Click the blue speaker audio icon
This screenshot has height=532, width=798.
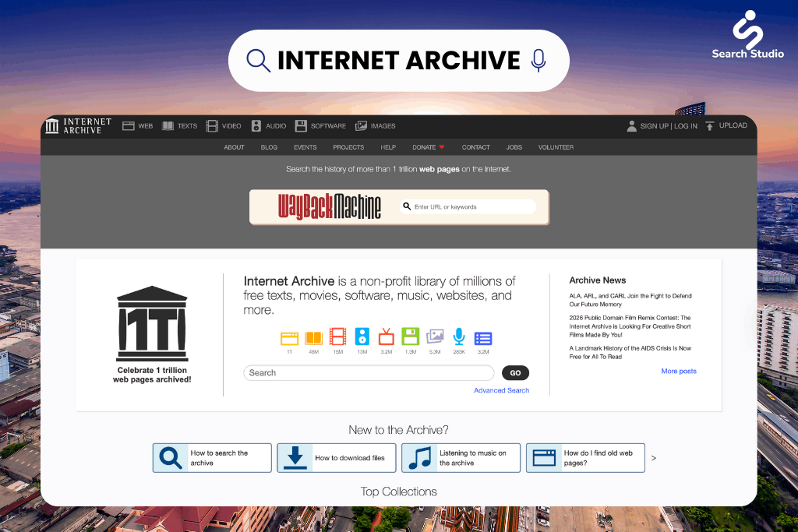[362, 337]
